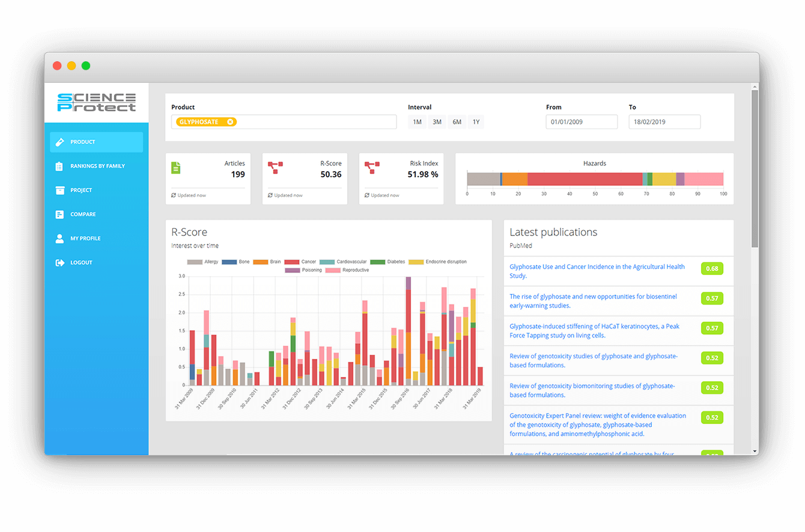Click the green Articles document icon
805x532 pixels.
point(175,168)
